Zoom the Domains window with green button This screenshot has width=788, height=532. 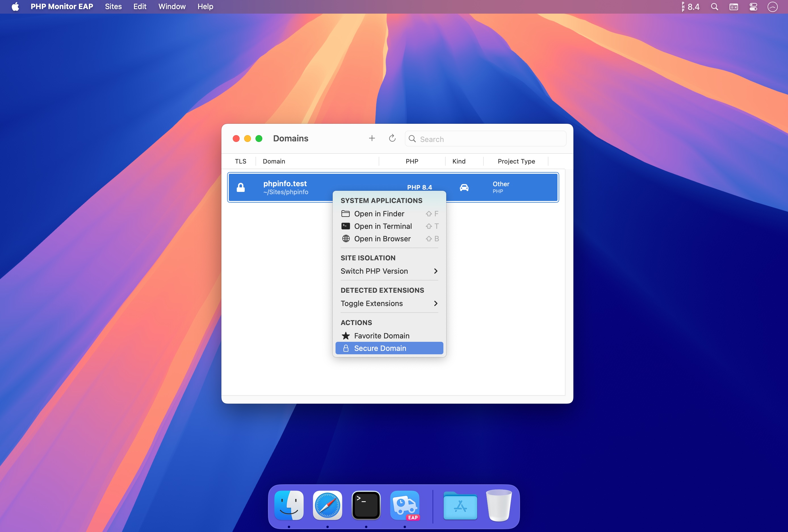tap(259, 138)
